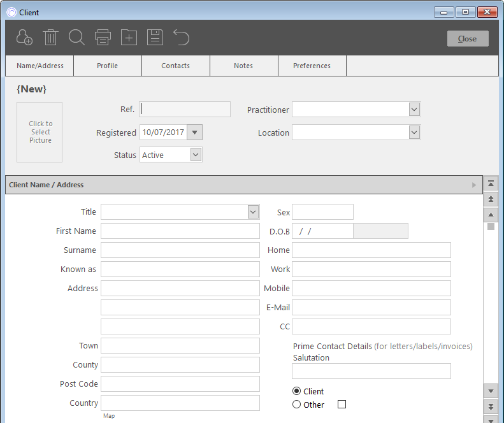Click the Client window title icon

click(11, 12)
